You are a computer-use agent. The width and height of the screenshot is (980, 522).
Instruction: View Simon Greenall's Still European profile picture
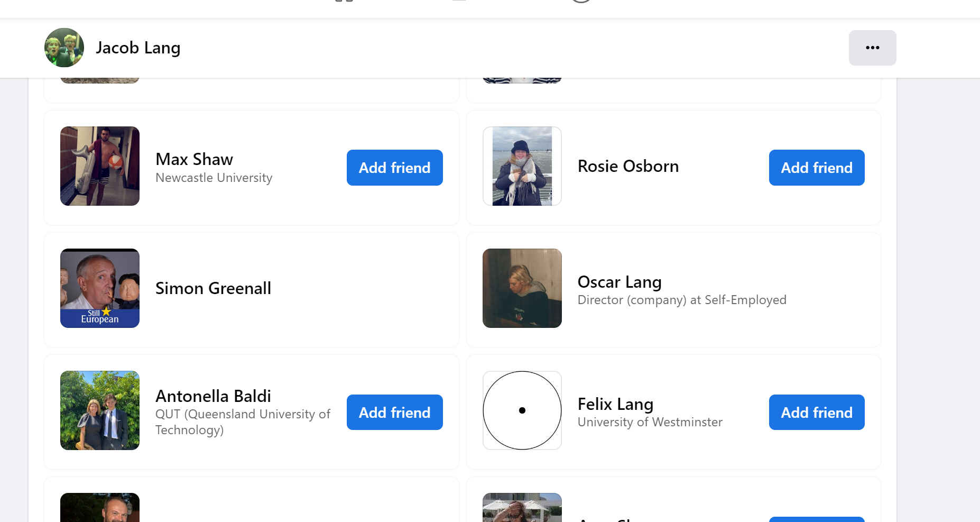click(x=100, y=288)
